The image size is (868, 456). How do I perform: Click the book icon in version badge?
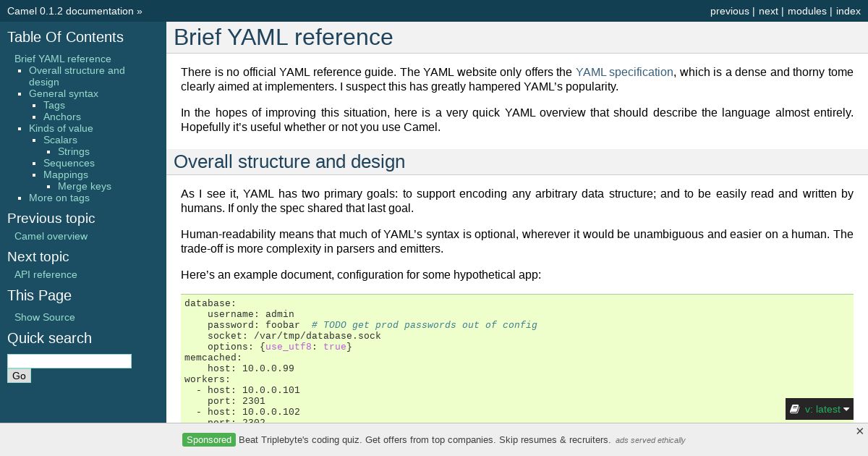(x=794, y=409)
